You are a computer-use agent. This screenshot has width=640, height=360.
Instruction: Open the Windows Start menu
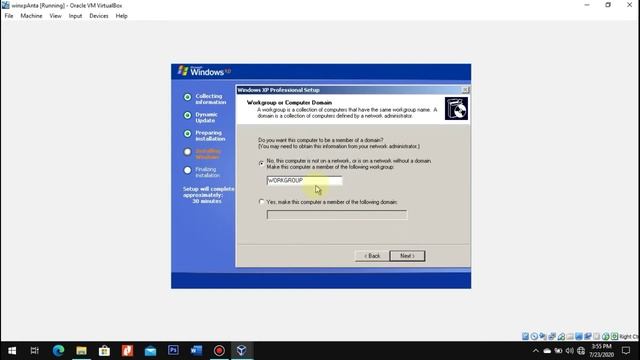point(12,351)
